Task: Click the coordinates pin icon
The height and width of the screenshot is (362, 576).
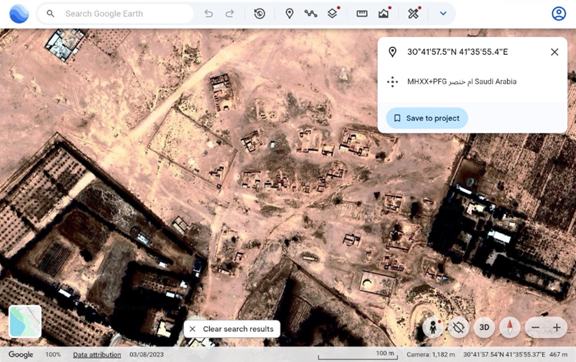Action: [392, 52]
